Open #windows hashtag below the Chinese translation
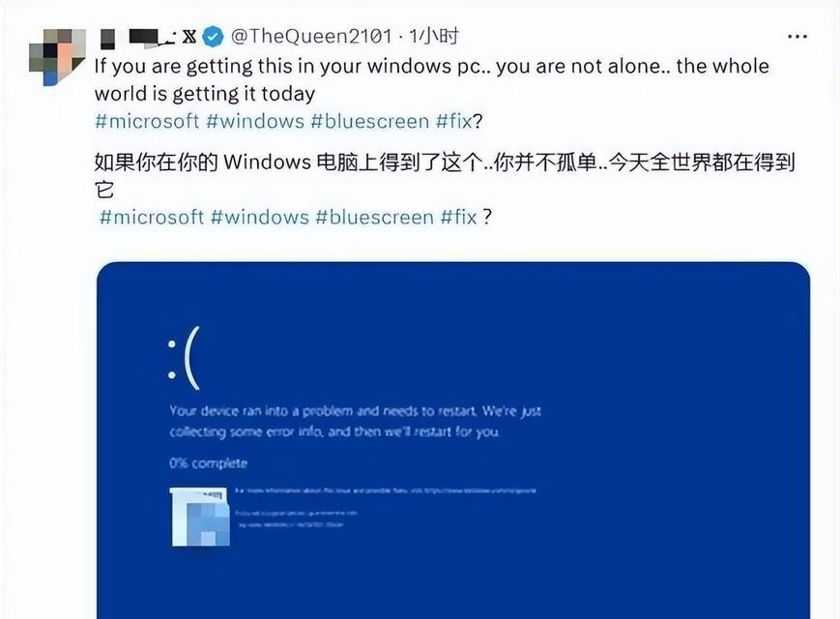Image resolution: width=840 pixels, height=619 pixels. [260, 217]
